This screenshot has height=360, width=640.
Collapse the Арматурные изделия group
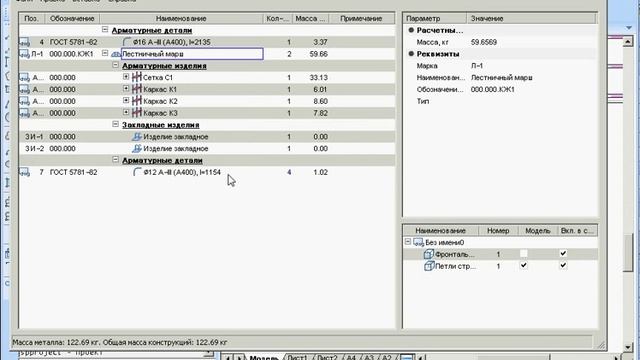pyautogui.click(x=116, y=65)
